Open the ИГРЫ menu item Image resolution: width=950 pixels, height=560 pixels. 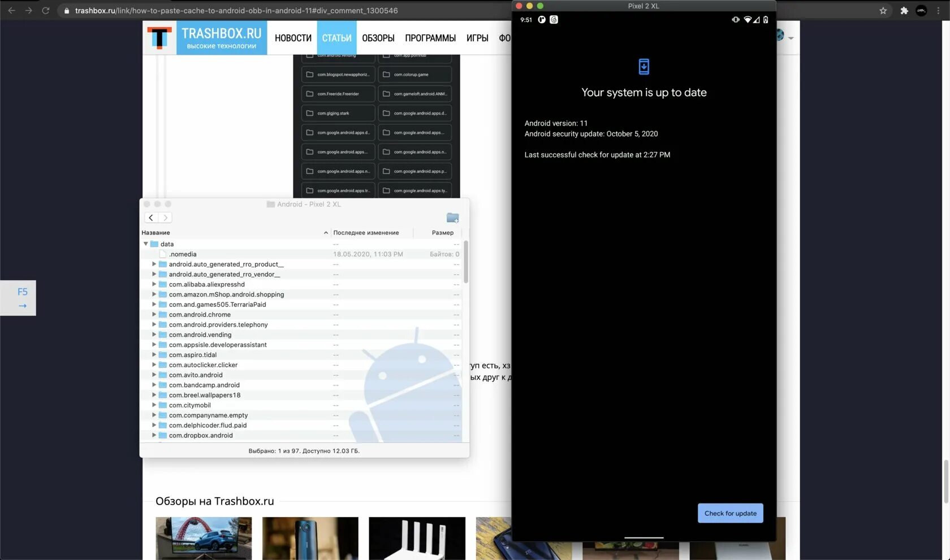[x=477, y=38]
